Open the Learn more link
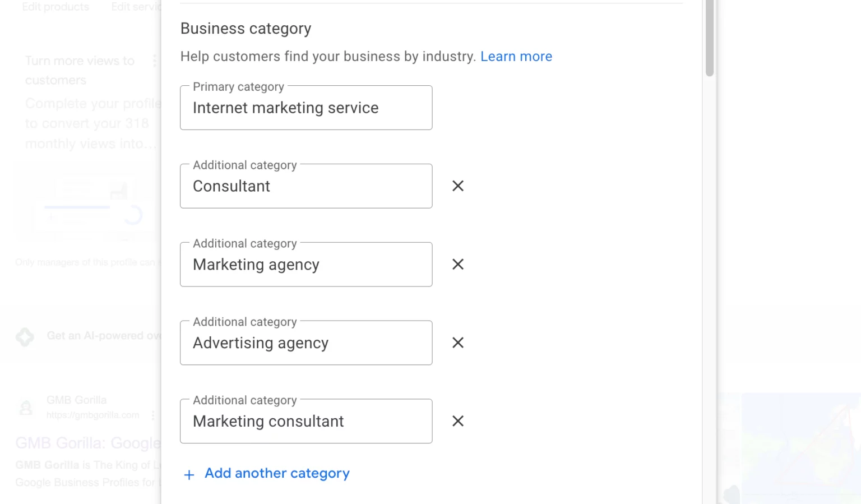The image size is (861, 504). click(516, 57)
